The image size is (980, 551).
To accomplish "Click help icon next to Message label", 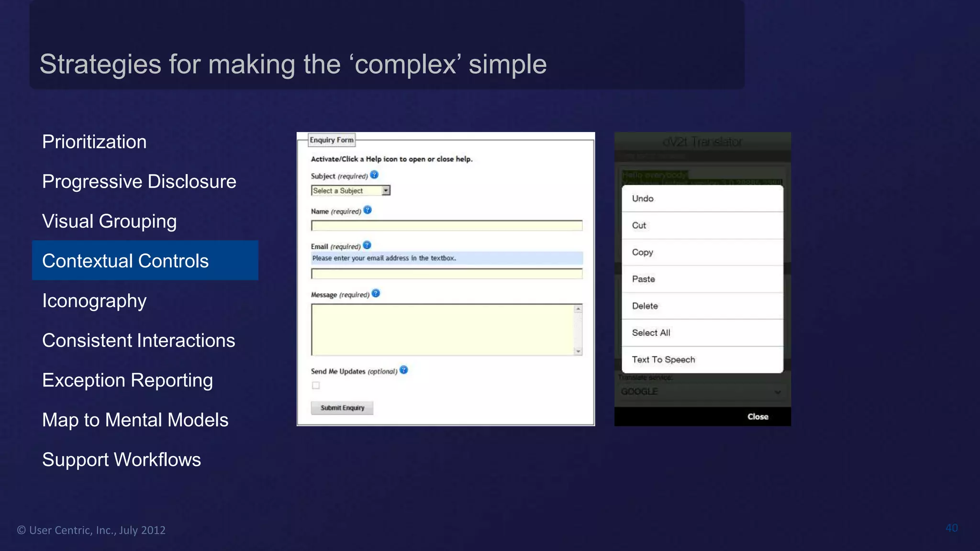I will 376,293.
